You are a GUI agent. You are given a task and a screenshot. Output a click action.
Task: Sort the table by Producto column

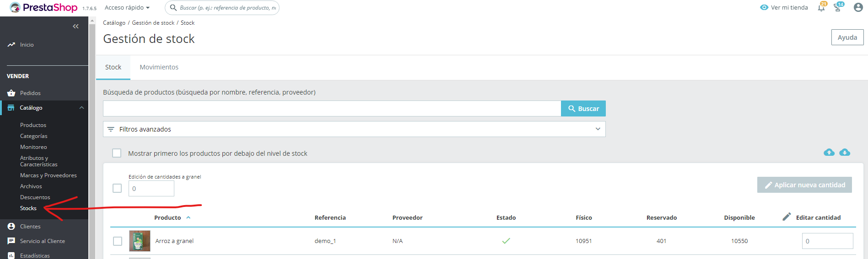(168, 217)
